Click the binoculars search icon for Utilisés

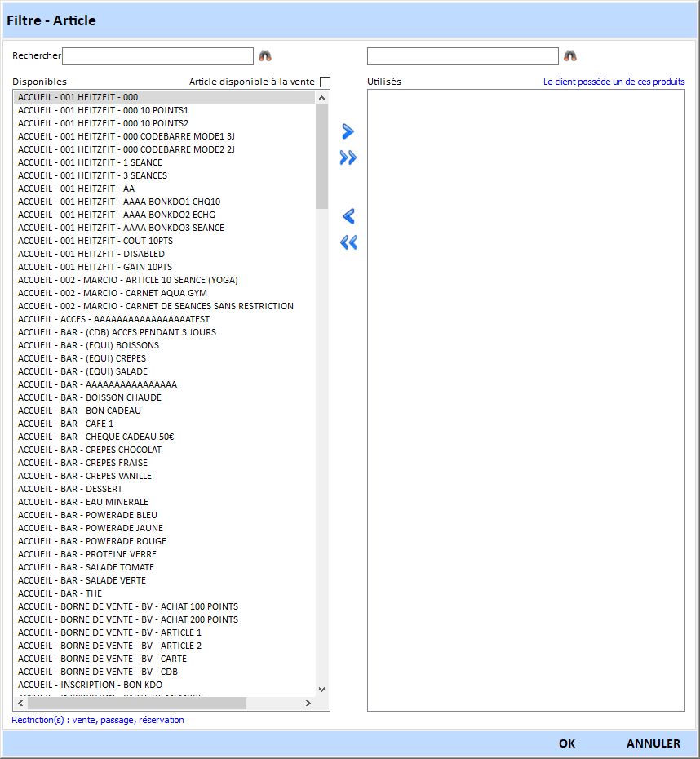coord(570,56)
